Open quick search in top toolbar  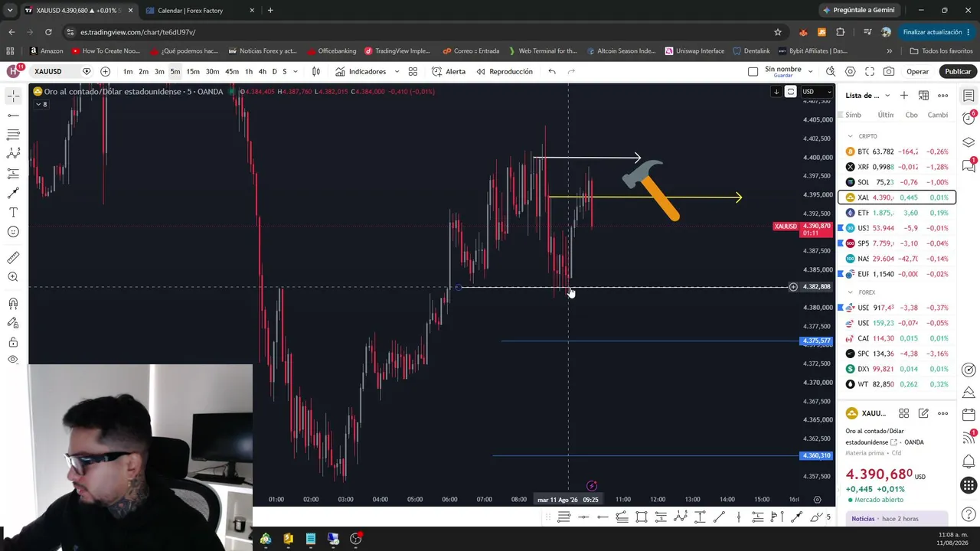tap(831, 71)
